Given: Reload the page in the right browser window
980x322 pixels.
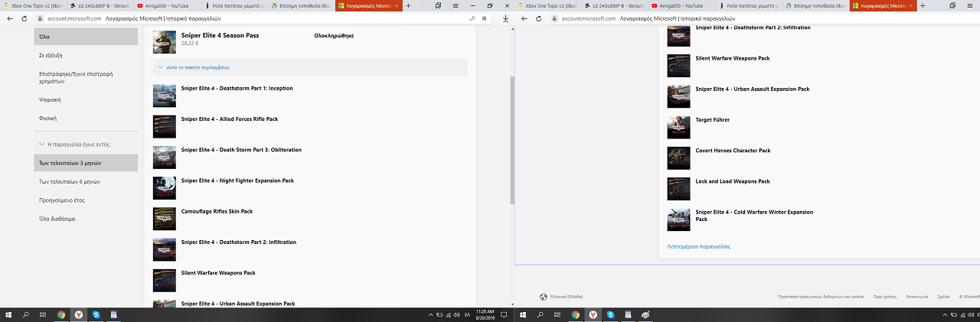Looking at the screenshot, I should [x=538, y=18].
